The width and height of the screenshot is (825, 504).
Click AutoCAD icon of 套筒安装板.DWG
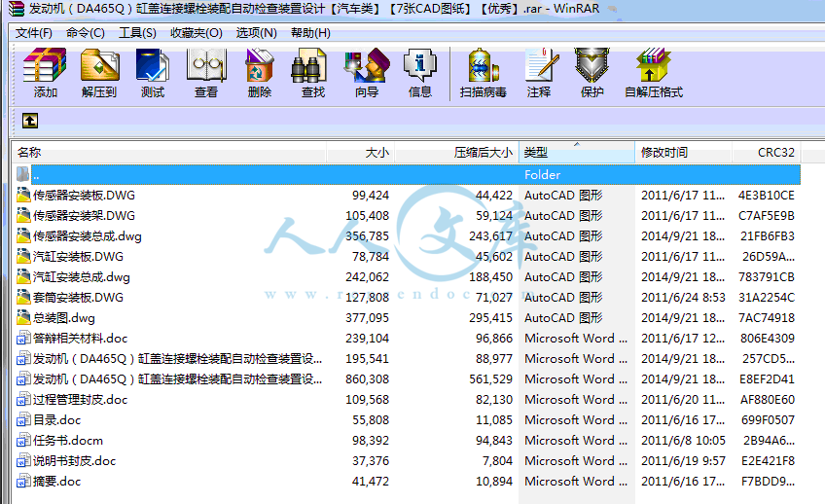[23, 298]
